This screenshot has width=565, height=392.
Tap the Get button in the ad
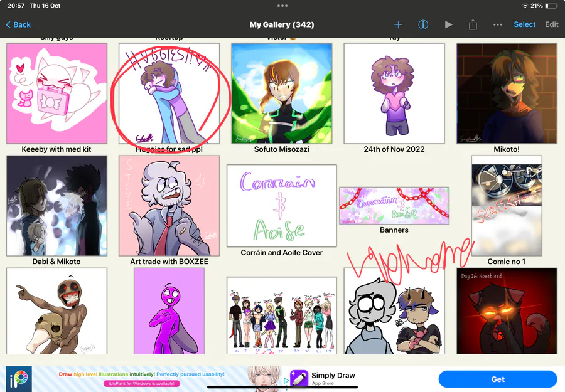point(498,379)
